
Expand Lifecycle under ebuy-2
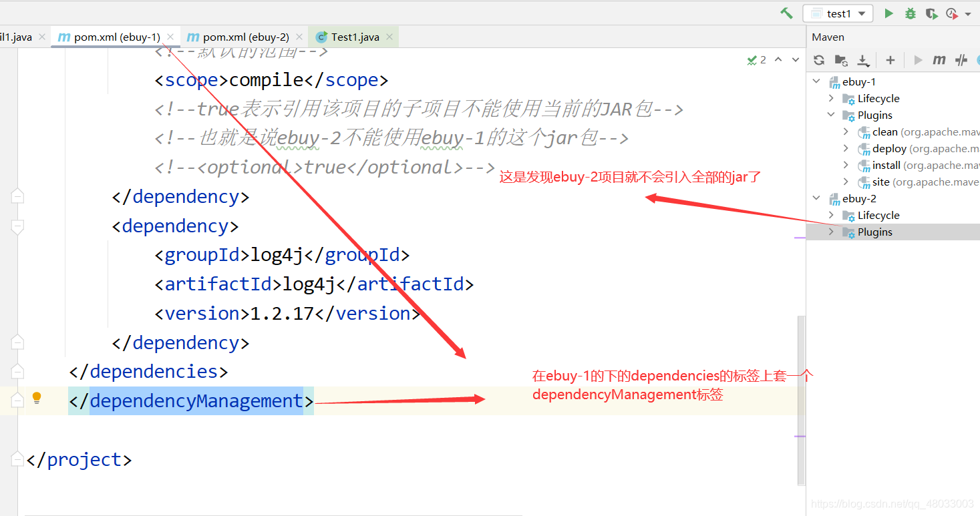831,215
